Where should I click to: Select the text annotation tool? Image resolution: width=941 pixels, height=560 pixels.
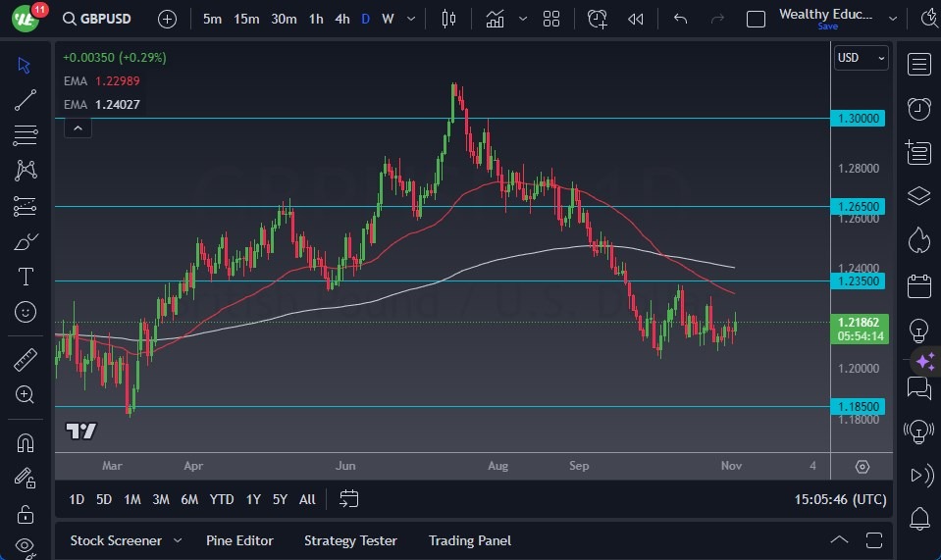click(x=26, y=277)
